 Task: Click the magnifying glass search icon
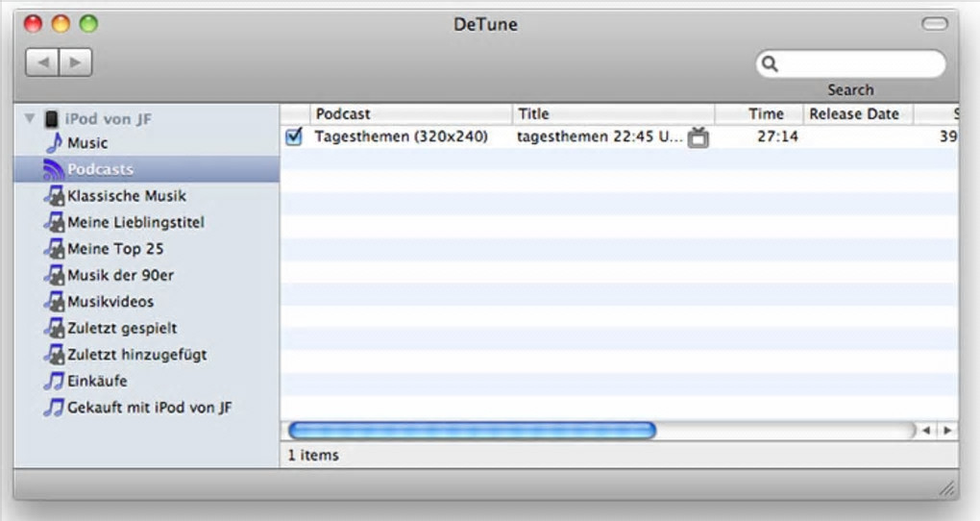pyautogui.click(x=770, y=63)
